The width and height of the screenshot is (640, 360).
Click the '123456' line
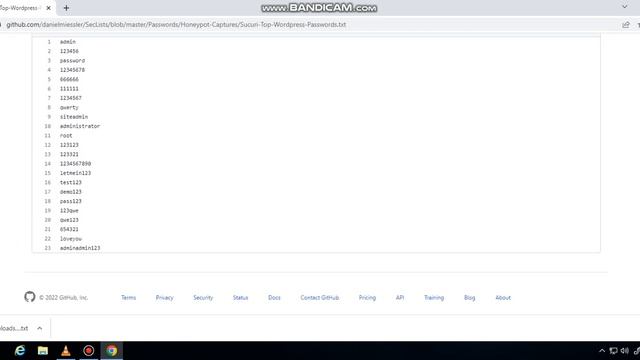(69, 51)
